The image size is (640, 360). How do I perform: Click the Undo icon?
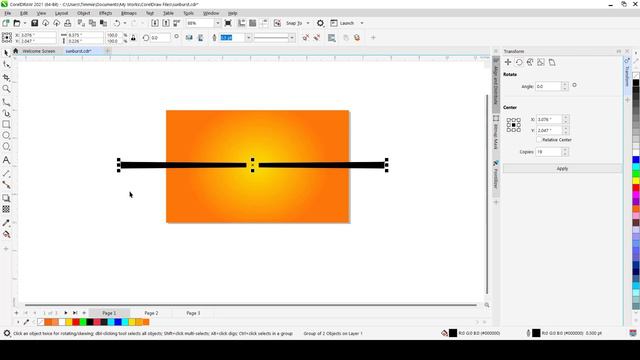point(117,23)
